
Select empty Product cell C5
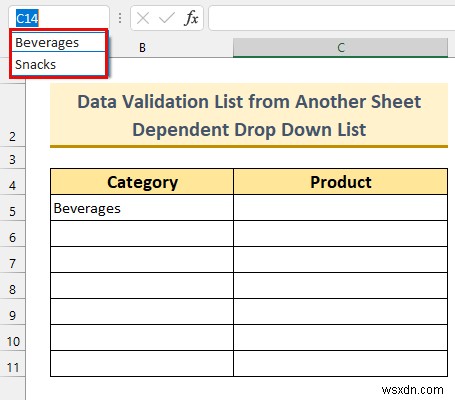pyautogui.click(x=340, y=208)
